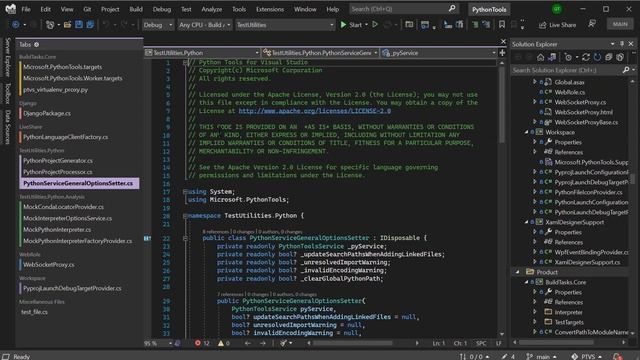Collapse All in Solution Explorer toolbar
This screenshot has height=360, width=640.
click(609, 57)
